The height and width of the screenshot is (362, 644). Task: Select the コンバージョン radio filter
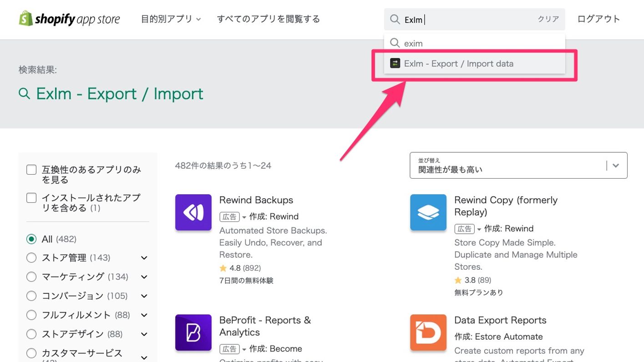31,296
